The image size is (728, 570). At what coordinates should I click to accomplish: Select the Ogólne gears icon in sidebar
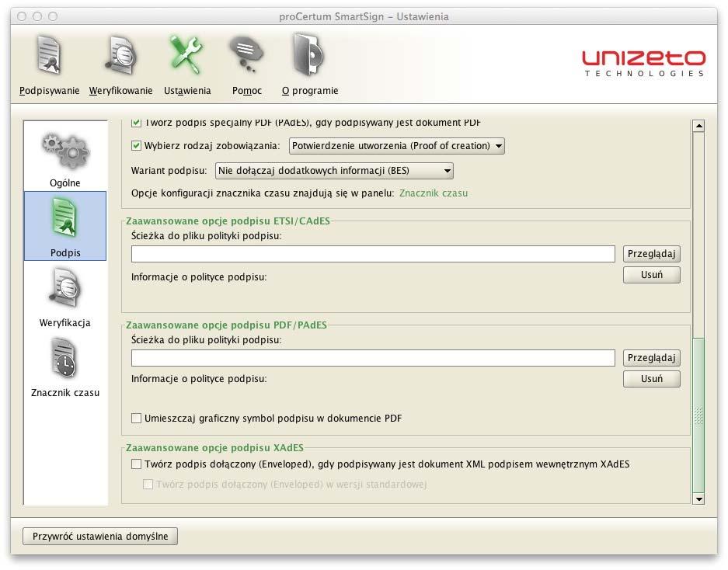[65, 151]
